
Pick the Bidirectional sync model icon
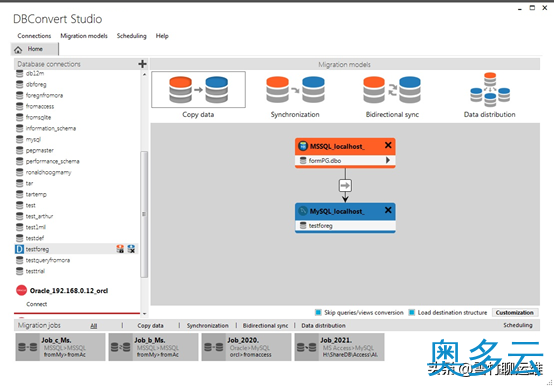click(392, 90)
